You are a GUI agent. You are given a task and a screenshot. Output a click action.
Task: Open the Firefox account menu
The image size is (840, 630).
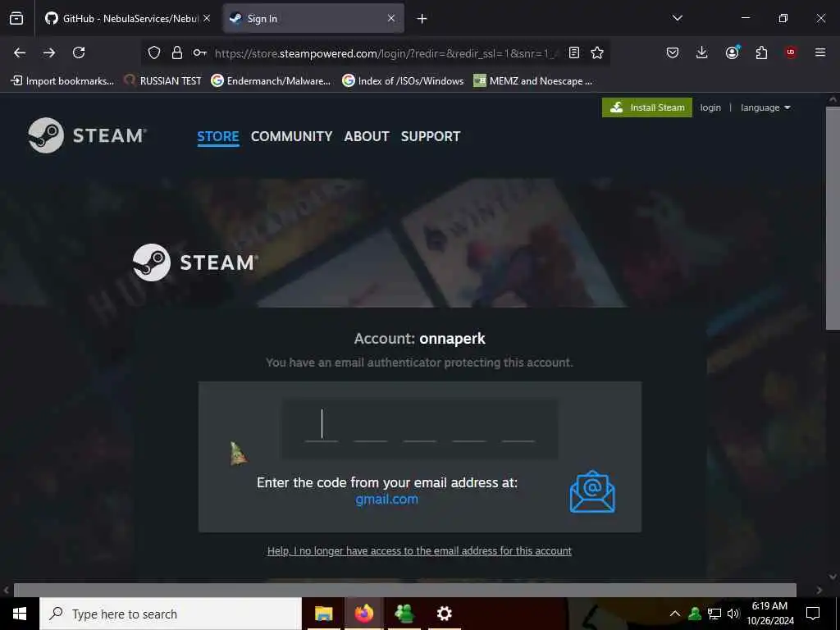tap(732, 52)
